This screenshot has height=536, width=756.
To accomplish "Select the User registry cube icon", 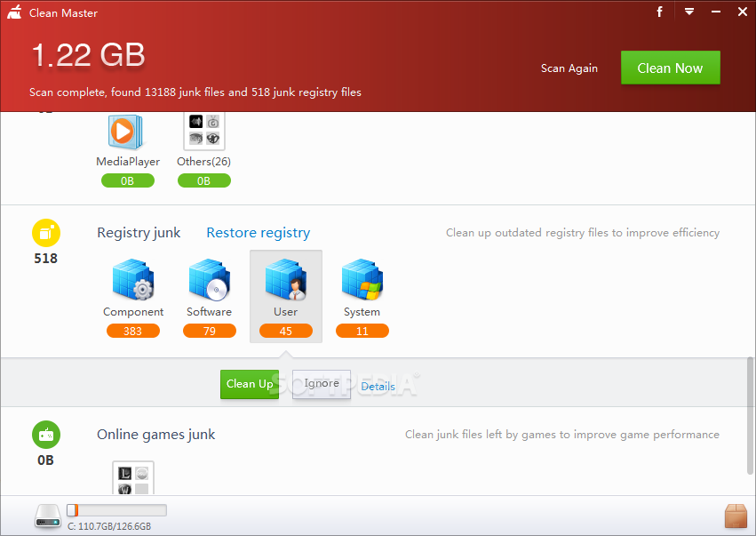I will point(285,279).
